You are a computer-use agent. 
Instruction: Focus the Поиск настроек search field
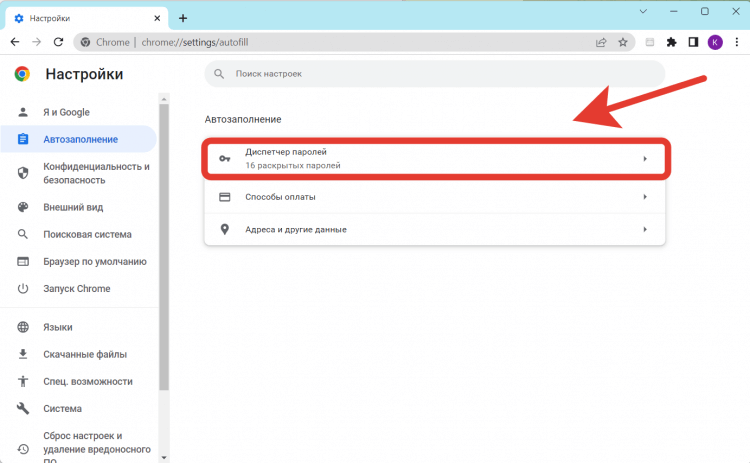[434, 74]
